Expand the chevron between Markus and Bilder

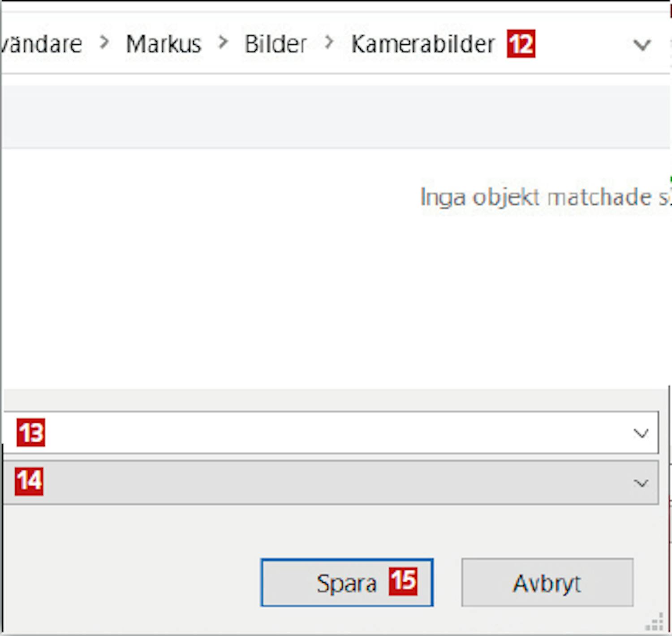[x=223, y=43]
